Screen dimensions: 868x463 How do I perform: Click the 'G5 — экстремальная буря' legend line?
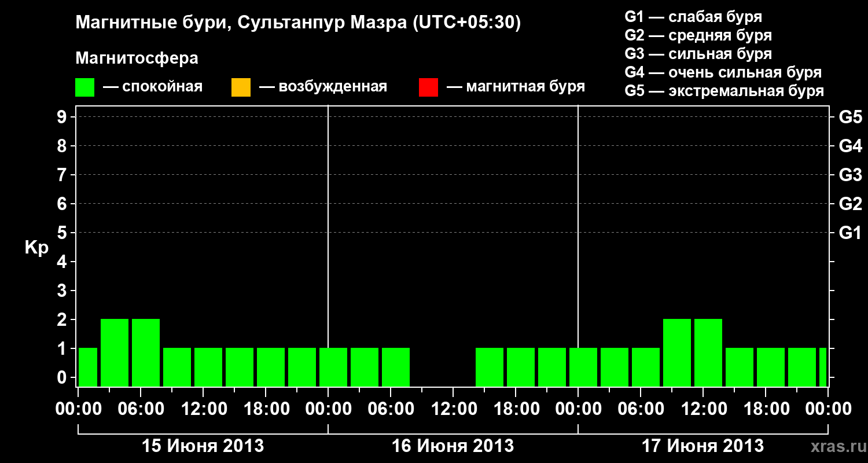[x=724, y=91]
